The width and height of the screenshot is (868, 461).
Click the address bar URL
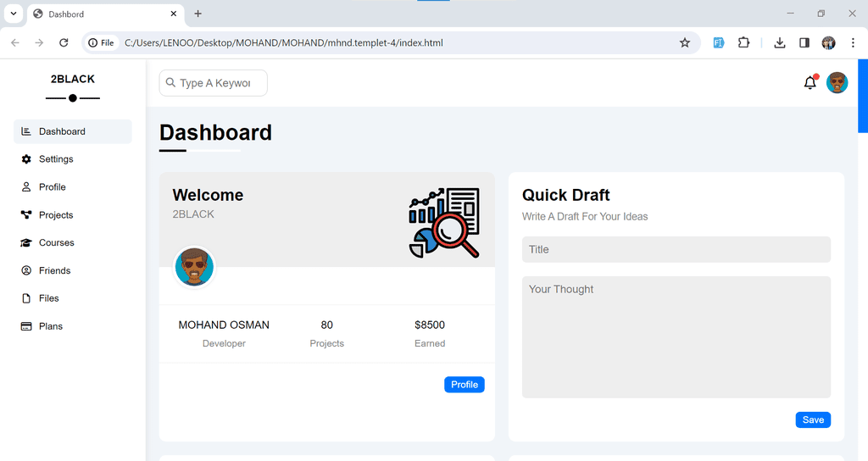283,42
